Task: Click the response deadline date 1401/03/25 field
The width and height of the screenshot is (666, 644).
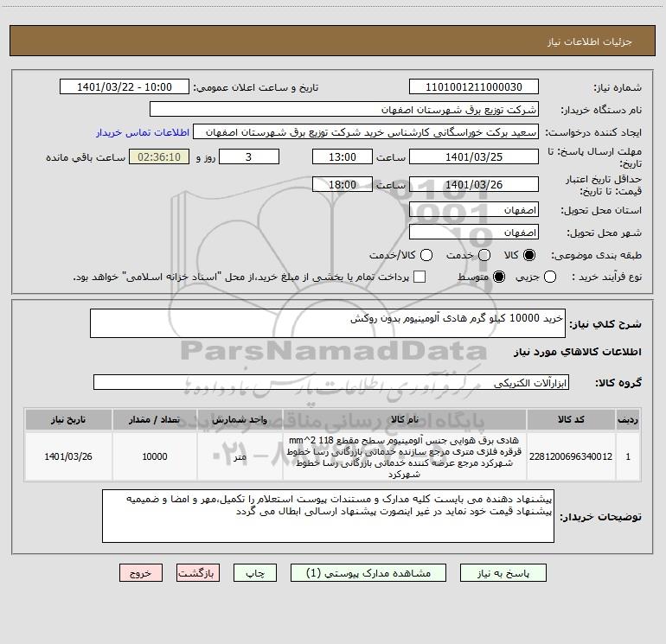Action: click(474, 156)
